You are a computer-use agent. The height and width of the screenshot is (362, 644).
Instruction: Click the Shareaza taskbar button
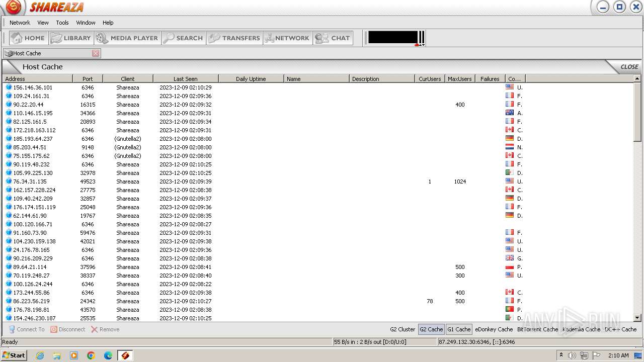pos(125,355)
